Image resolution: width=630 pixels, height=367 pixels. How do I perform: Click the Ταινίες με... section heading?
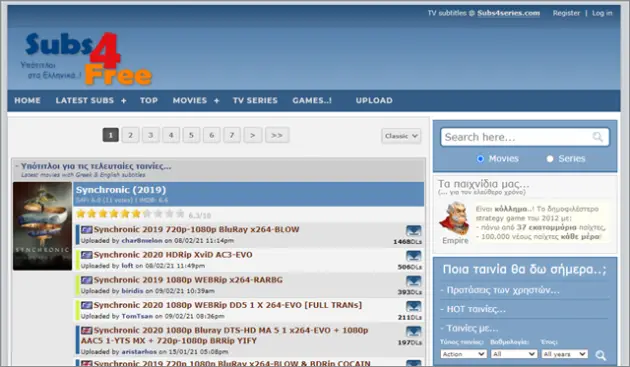472,328
